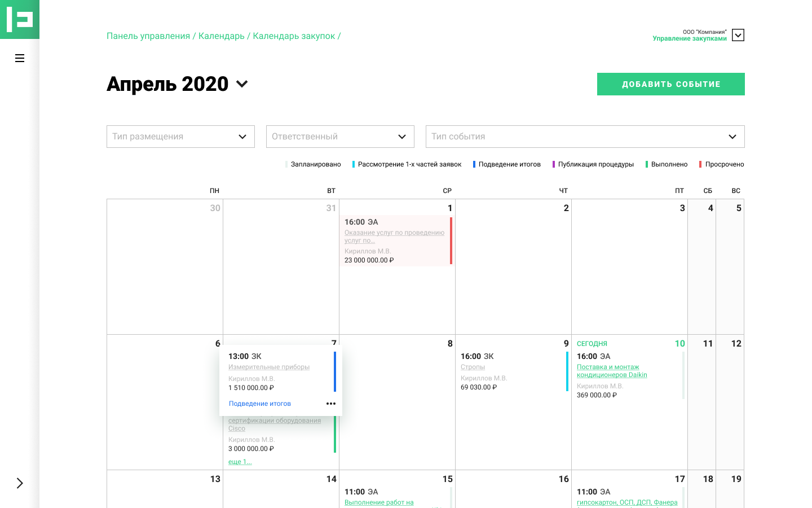Open the Ответственный dropdown

(x=340, y=137)
